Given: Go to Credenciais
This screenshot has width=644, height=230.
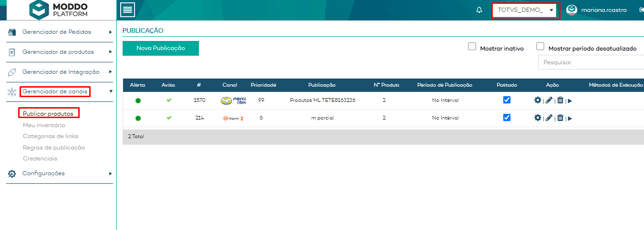Looking at the screenshot, I should click(40, 159).
